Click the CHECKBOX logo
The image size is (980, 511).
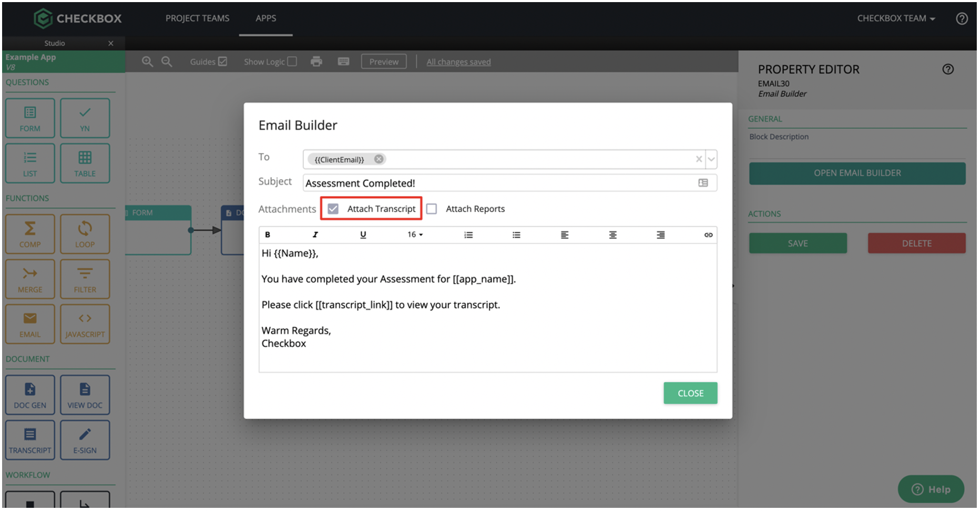pos(78,18)
